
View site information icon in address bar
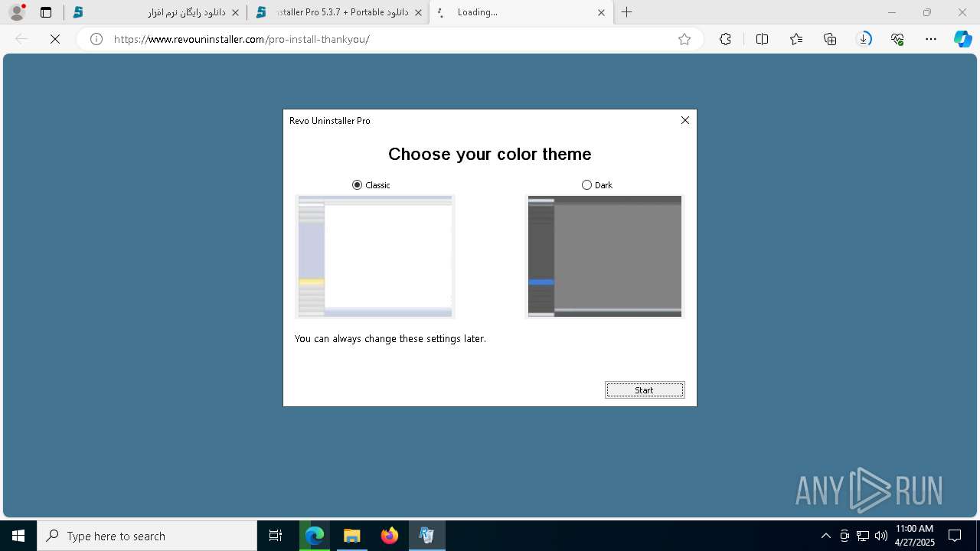[x=96, y=39]
